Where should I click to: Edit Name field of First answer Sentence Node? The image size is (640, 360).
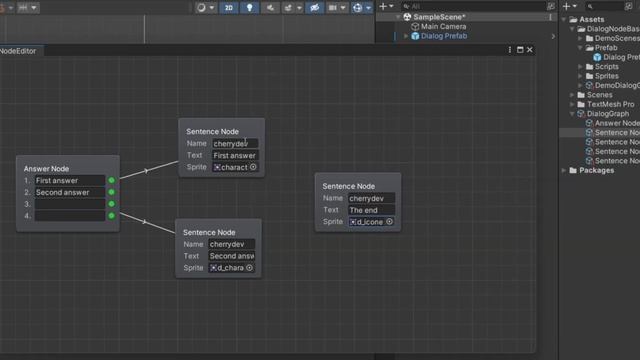[x=235, y=144]
